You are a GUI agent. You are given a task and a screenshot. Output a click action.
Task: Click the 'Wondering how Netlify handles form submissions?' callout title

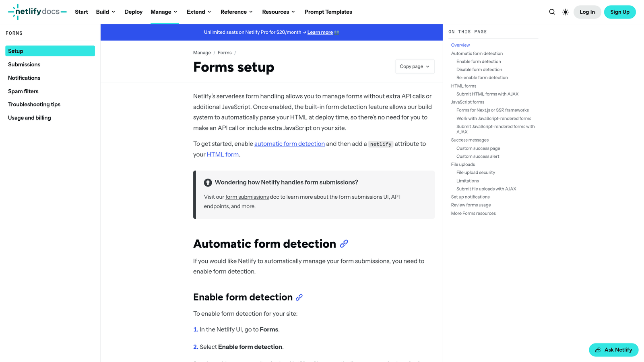click(x=286, y=183)
